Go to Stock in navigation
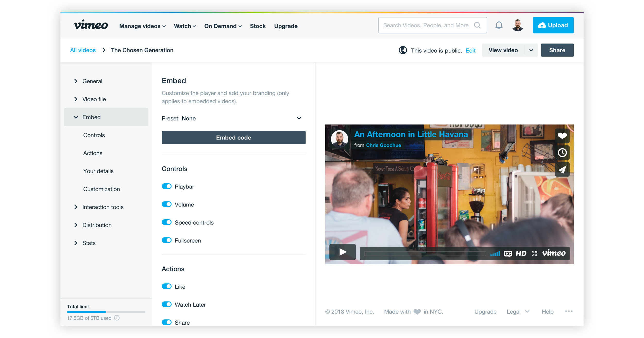Image resolution: width=644 pixels, height=338 pixels. tap(258, 26)
